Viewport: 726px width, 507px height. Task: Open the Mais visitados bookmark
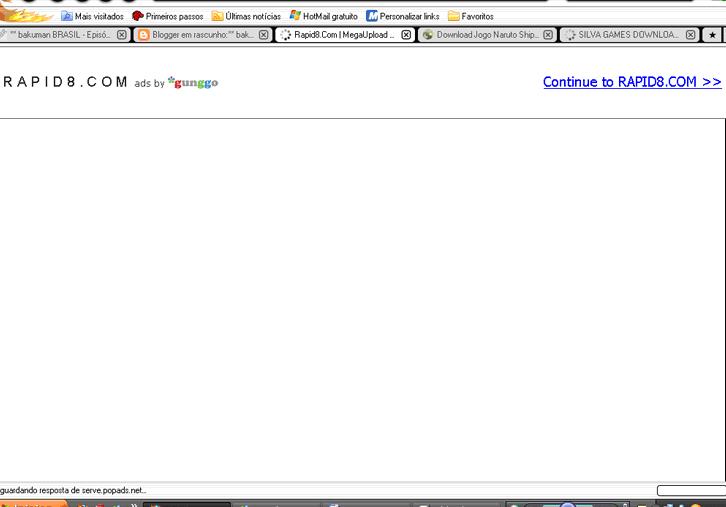click(x=93, y=16)
